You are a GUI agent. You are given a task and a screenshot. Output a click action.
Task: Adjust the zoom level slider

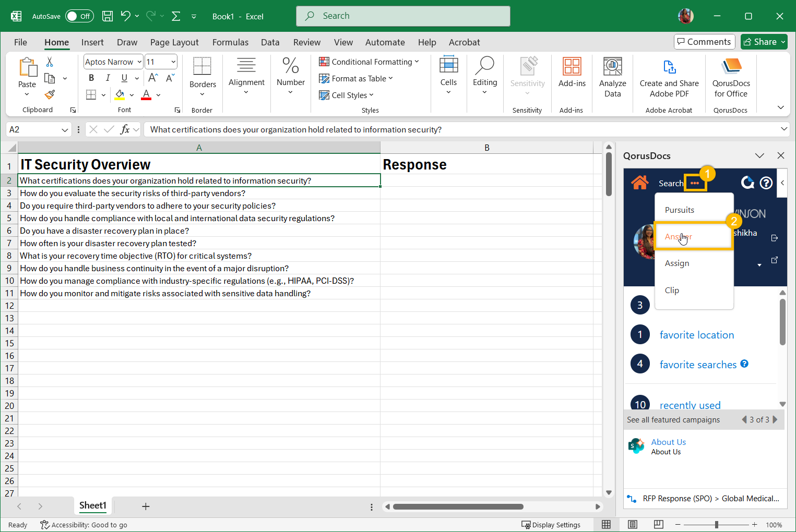[x=717, y=525]
